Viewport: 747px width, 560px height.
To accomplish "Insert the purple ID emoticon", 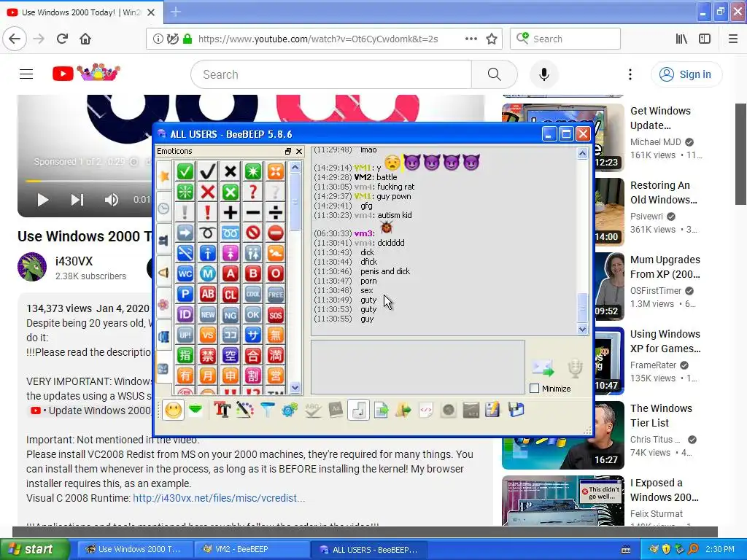I will (x=185, y=315).
